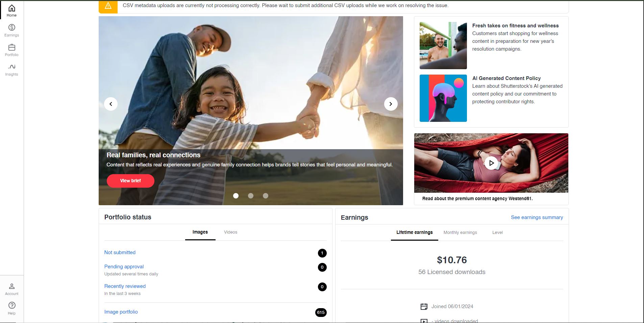Click the calendar icon beside Joined date

pyautogui.click(x=424, y=306)
